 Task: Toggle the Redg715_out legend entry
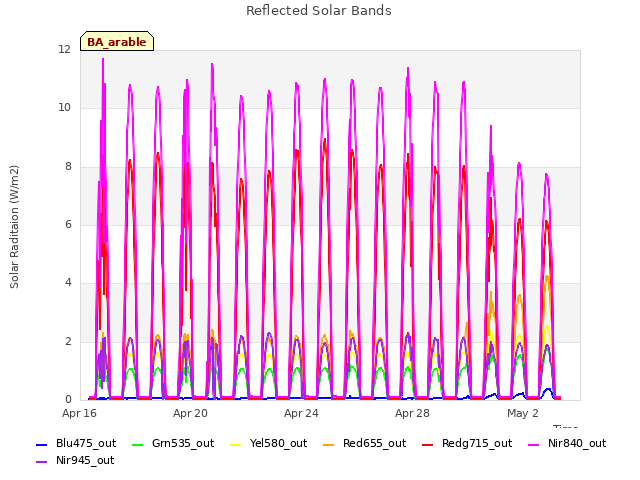tap(467, 443)
